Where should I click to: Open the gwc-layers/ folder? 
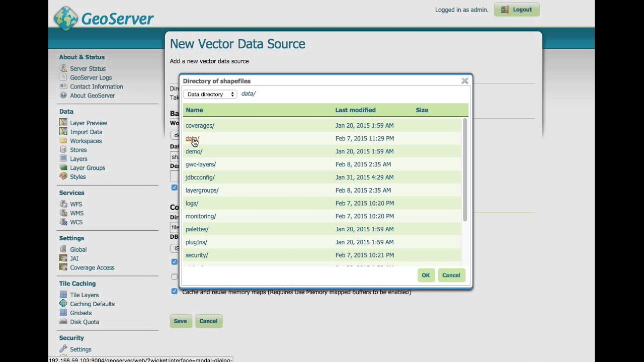[200, 164]
